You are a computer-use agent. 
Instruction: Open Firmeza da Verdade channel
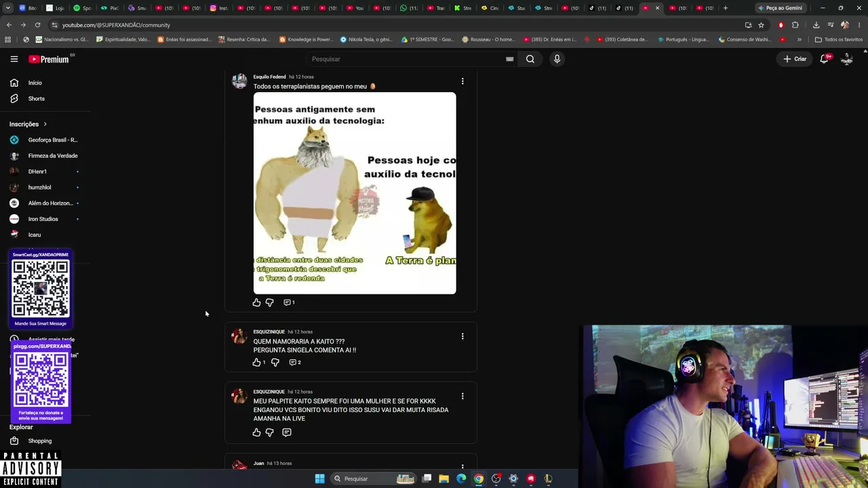coord(45,156)
